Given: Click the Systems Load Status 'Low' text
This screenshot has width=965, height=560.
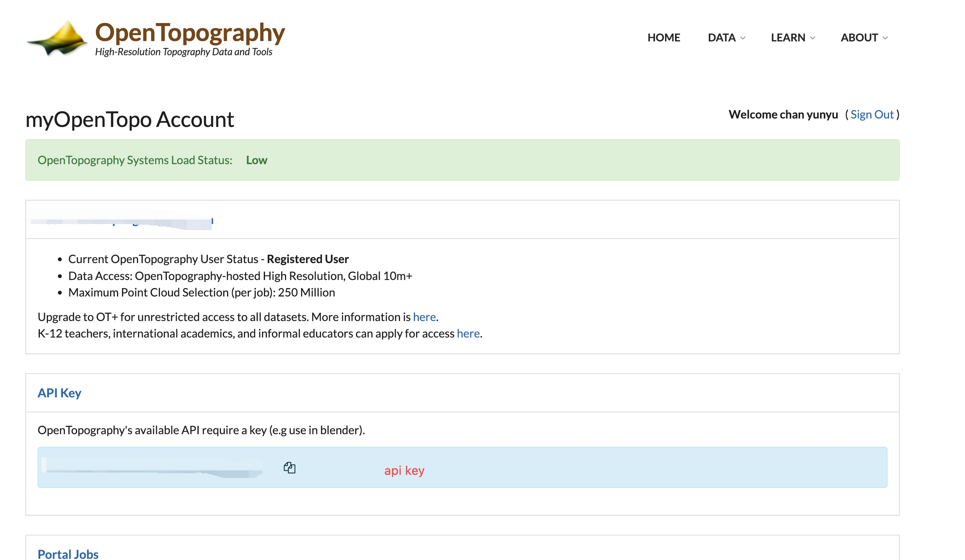Looking at the screenshot, I should 257,160.
